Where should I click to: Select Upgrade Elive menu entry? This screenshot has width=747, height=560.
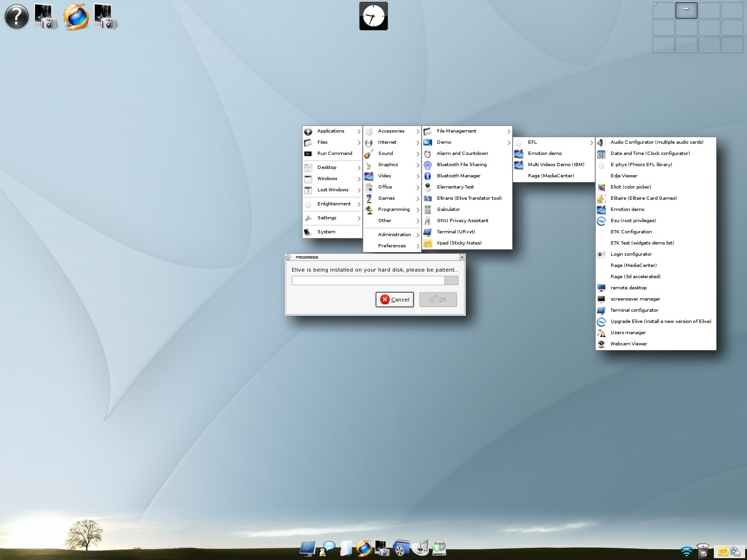coord(656,322)
